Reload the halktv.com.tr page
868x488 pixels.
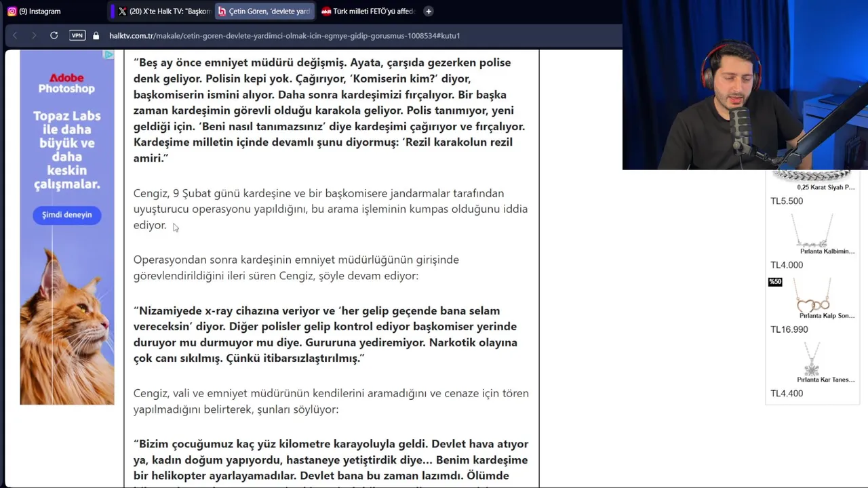(x=54, y=35)
